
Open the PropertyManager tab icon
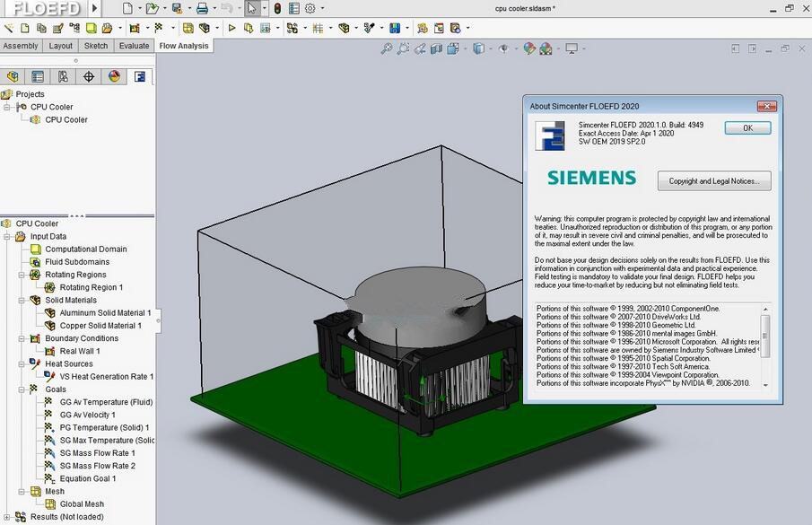click(x=38, y=76)
